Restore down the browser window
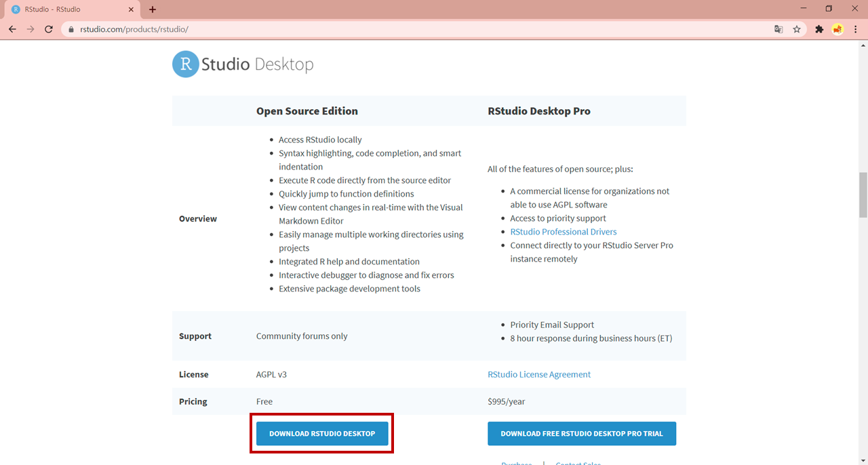The height and width of the screenshot is (465, 868). 828,9
